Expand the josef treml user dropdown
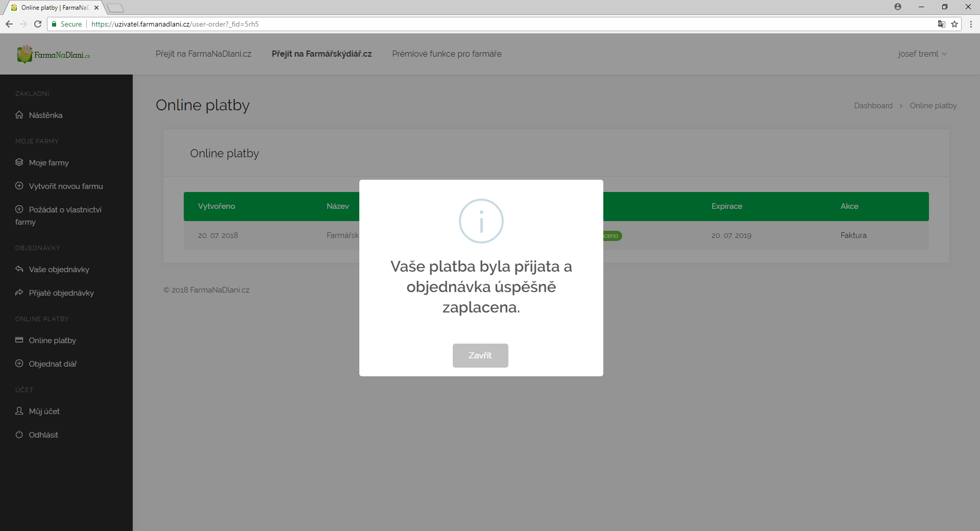Viewport: 980px width, 531px height. [922, 54]
